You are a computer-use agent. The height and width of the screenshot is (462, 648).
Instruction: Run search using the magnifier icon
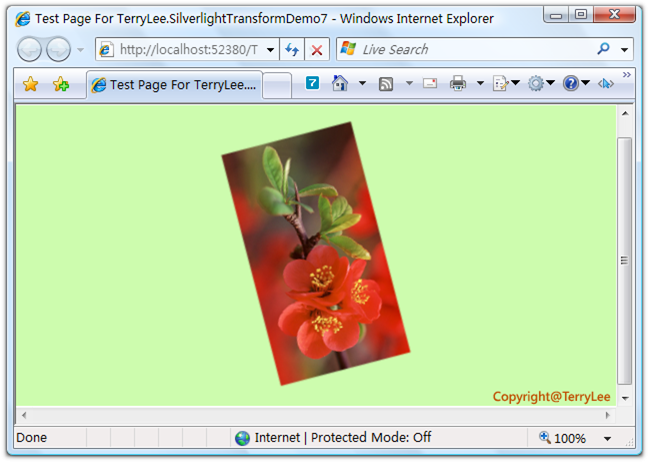(x=603, y=49)
